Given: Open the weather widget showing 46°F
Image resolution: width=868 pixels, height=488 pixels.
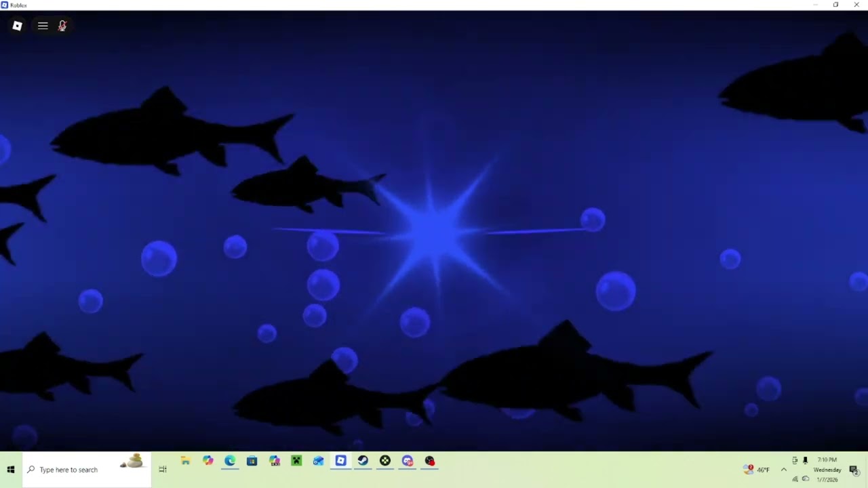Looking at the screenshot, I should click(x=756, y=470).
